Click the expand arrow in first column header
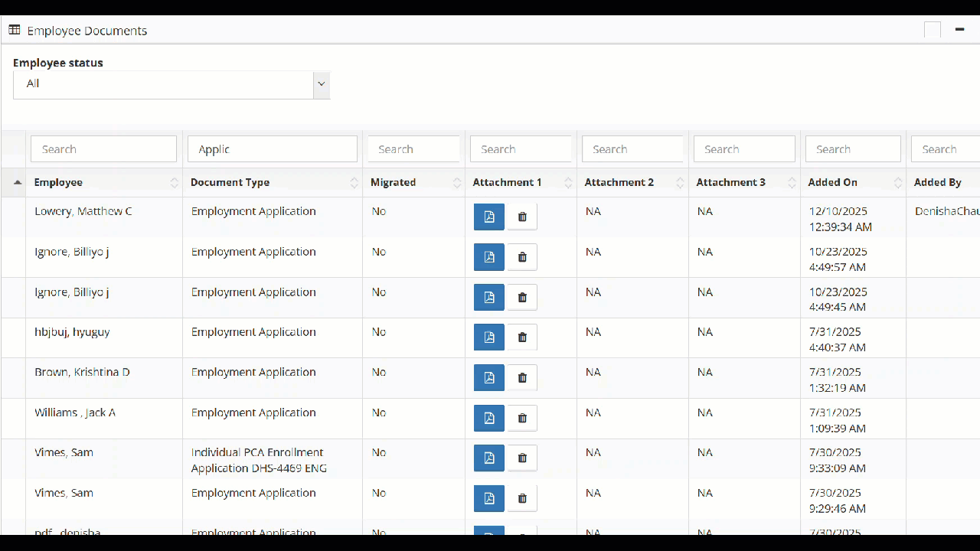This screenshot has height=551, width=980. click(17, 182)
